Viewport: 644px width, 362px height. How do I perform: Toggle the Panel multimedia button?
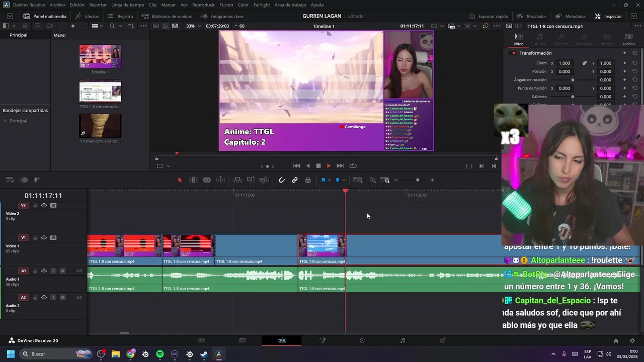[x=45, y=16]
